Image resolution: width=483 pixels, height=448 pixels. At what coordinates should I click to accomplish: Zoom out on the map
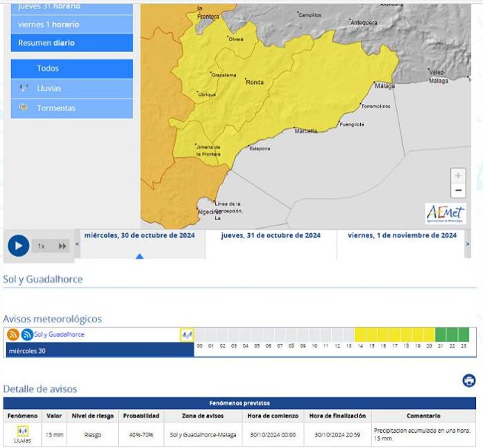[x=458, y=191]
